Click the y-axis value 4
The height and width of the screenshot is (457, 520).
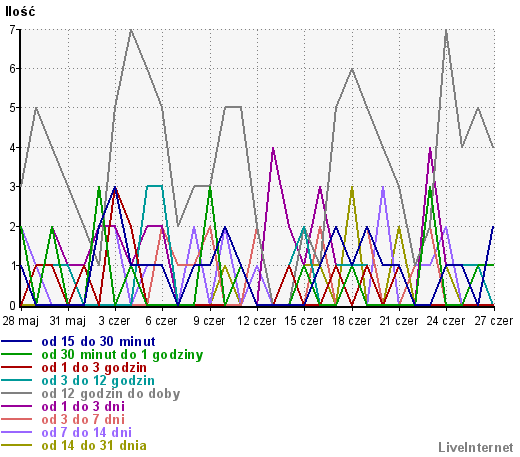coord(12,147)
